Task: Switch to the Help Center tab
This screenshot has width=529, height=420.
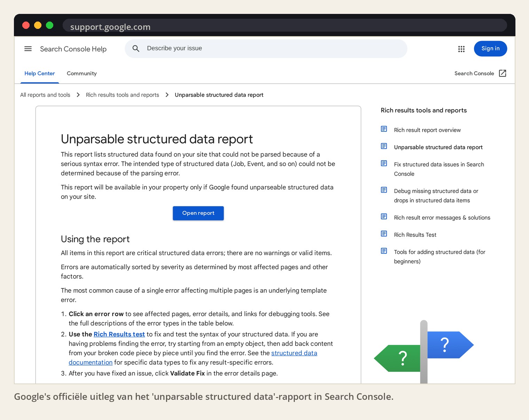Action: (x=40, y=73)
